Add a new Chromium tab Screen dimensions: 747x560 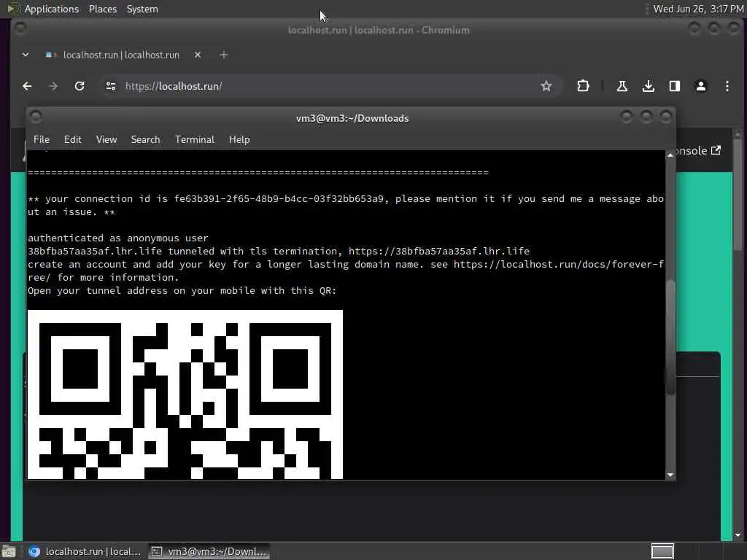coord(223,55)
